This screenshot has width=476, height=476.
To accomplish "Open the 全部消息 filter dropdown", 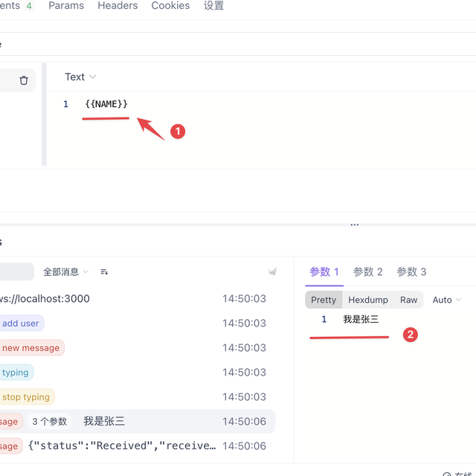I will [x=65, y=271].
